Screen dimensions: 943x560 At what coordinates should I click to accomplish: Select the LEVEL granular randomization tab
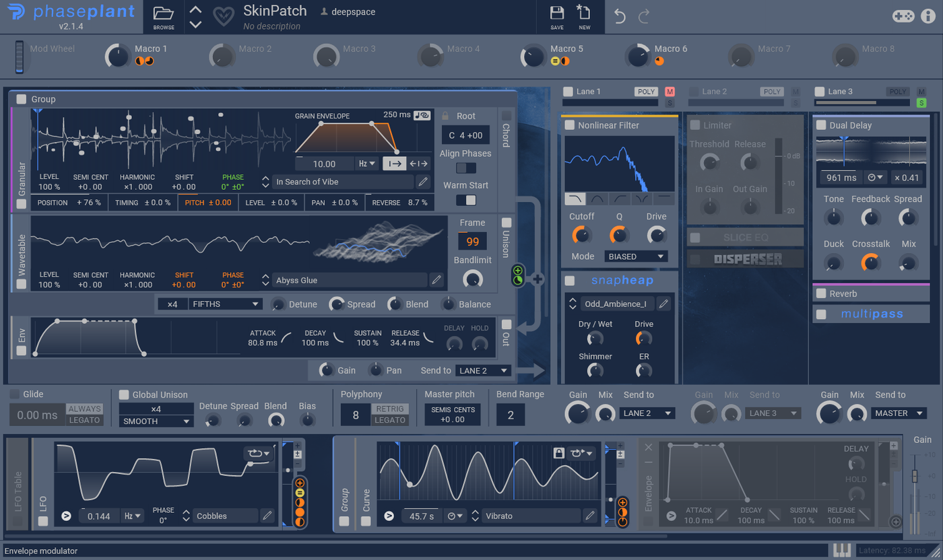click(271, 203)
